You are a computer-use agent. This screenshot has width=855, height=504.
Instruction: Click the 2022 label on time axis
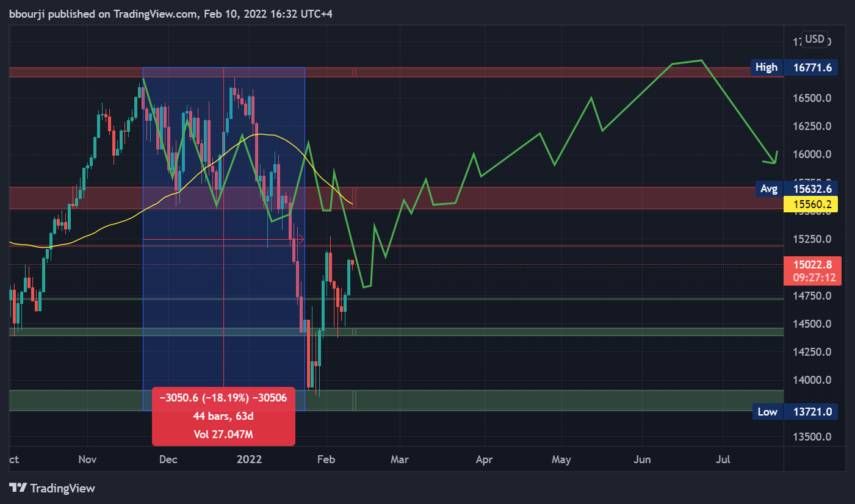coord(249,459)
